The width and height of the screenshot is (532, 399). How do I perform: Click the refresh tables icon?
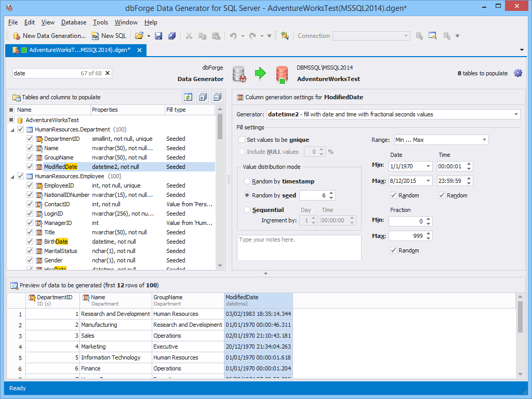point(188,97)
